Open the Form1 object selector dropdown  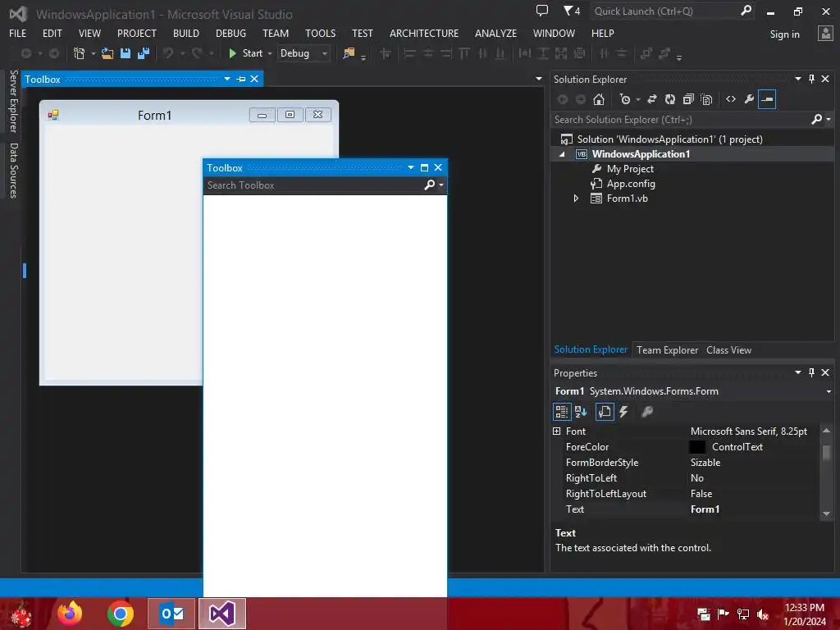[x=829, y=391]
